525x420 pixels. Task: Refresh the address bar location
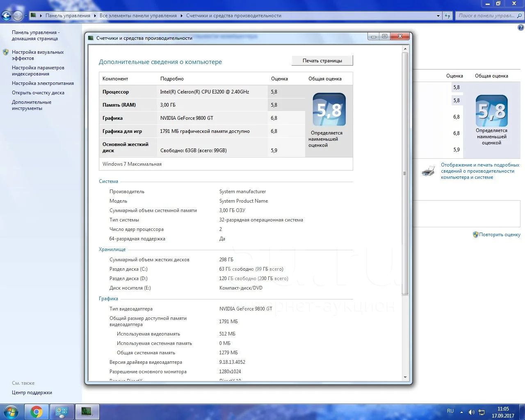pyautogui.click(x=447, y=16)
